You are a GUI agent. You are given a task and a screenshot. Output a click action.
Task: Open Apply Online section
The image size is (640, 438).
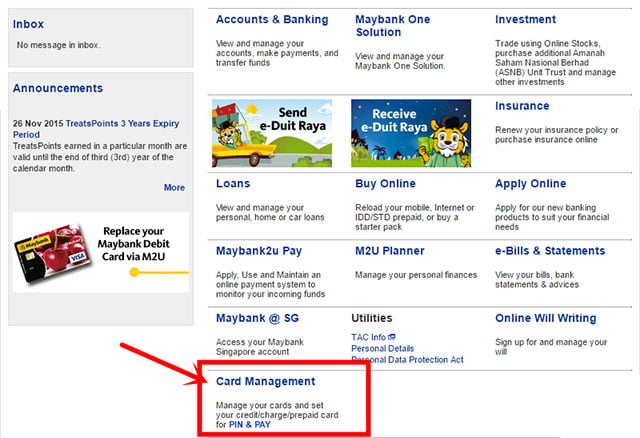pos(531,184)
